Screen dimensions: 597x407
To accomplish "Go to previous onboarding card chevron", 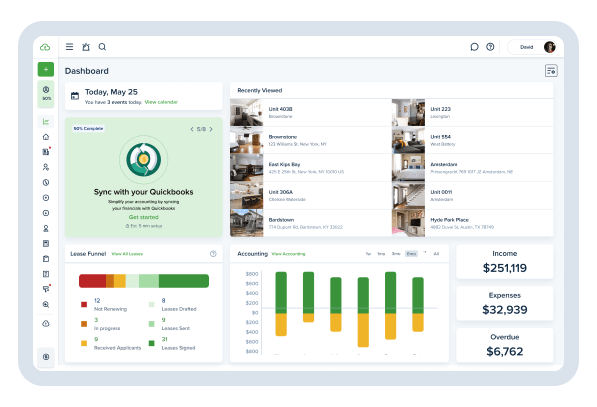I will click(192, 129).
